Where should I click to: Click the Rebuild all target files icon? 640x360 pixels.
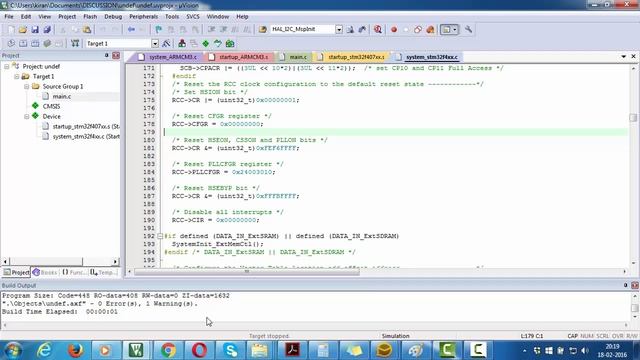click(x=35, y=43)
